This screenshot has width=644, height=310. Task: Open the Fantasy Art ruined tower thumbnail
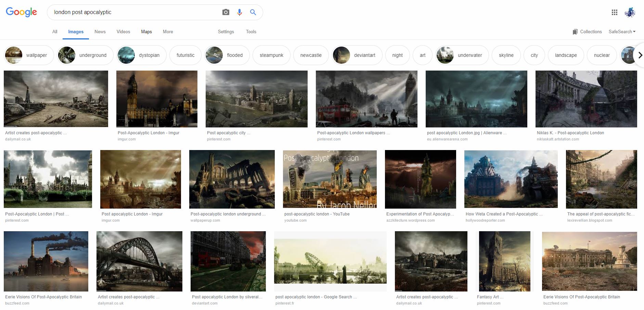505,261
